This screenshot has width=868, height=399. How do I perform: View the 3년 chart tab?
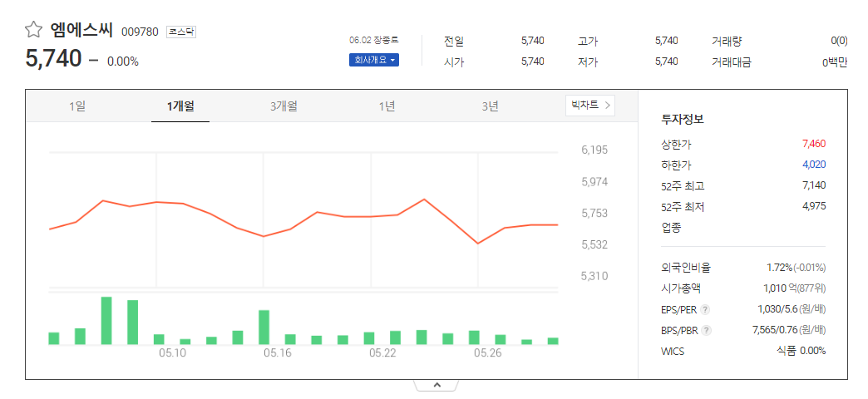[x=490, y=106]
